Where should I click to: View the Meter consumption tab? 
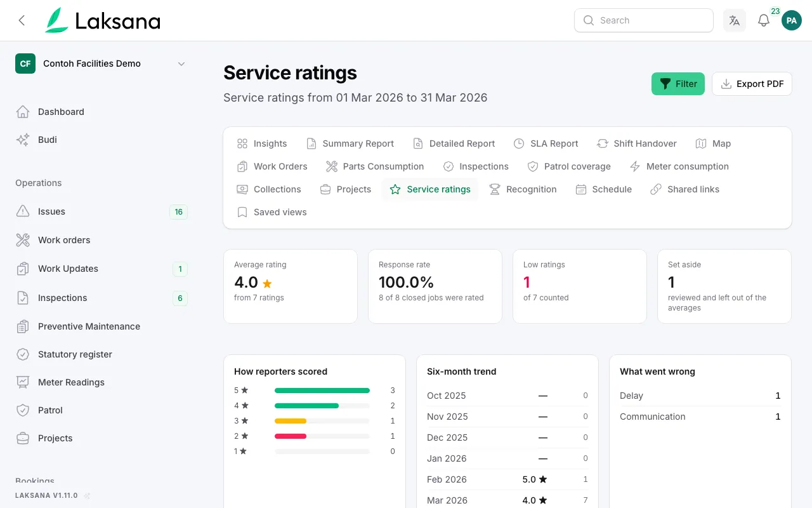[x=679, y=166]
